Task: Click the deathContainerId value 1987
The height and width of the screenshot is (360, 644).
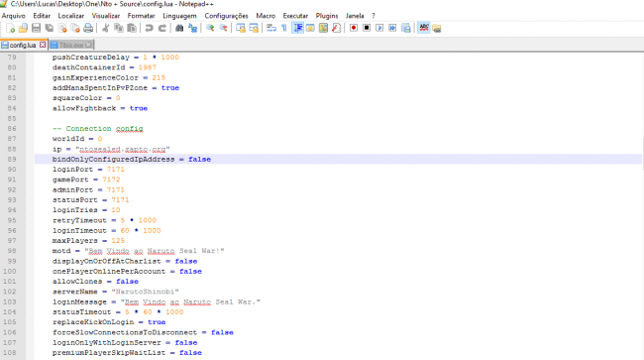Action: tap(147, 67)
